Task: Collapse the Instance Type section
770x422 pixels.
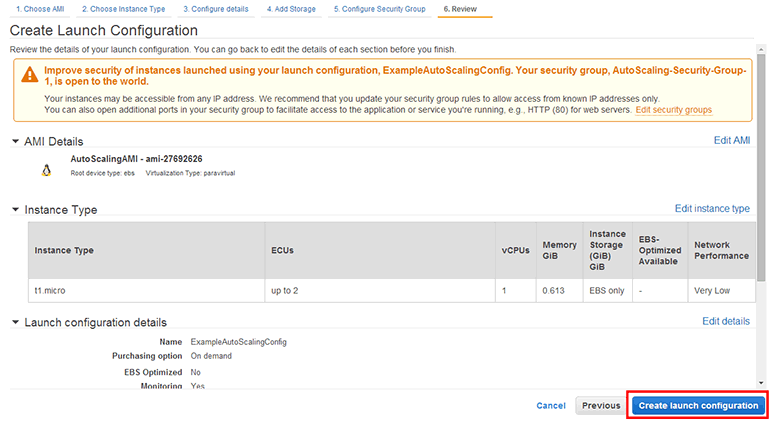Action: tap(15, 210)
